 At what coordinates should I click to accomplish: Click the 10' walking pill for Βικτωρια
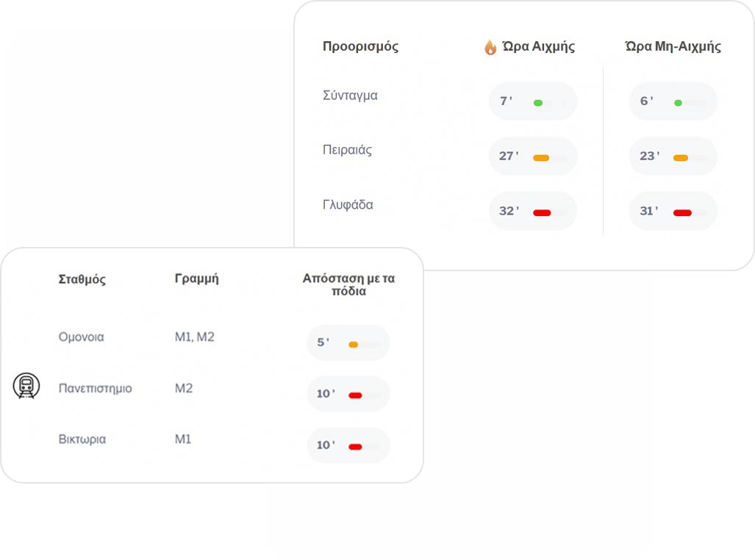(348, 445)
